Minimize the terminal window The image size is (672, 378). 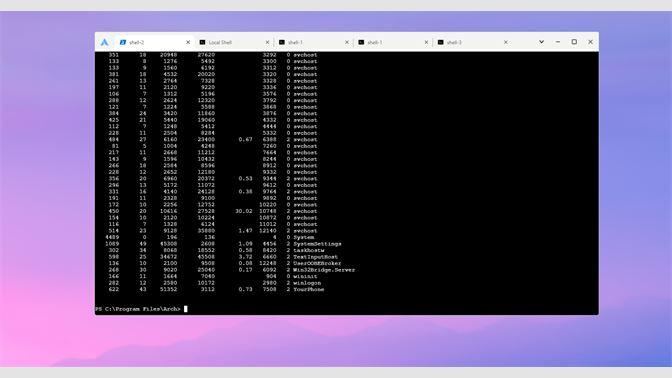pyautogui.click(x=558, y=42)
